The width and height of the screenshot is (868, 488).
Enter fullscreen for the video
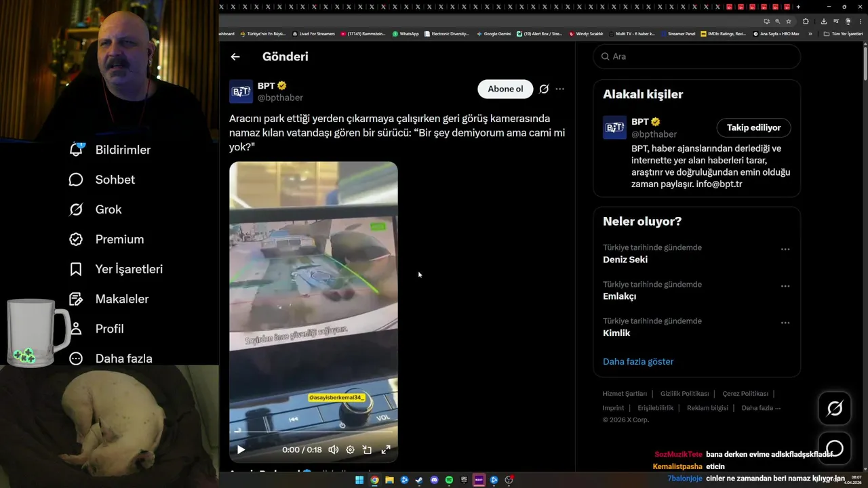[386, 449]
